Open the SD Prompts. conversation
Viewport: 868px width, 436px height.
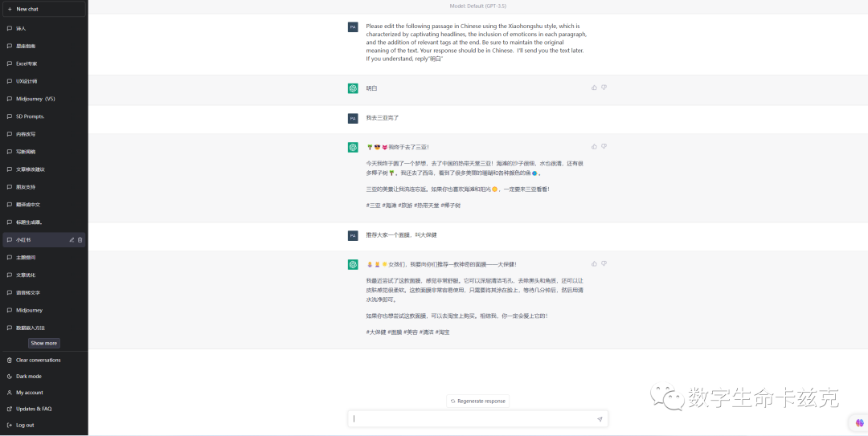(x=43, y=116)
